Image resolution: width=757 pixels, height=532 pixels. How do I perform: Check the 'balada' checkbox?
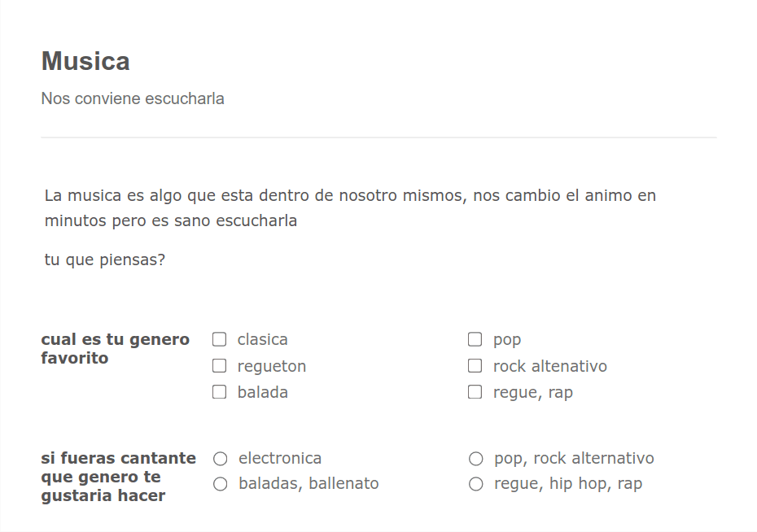(x=219, y=392)
